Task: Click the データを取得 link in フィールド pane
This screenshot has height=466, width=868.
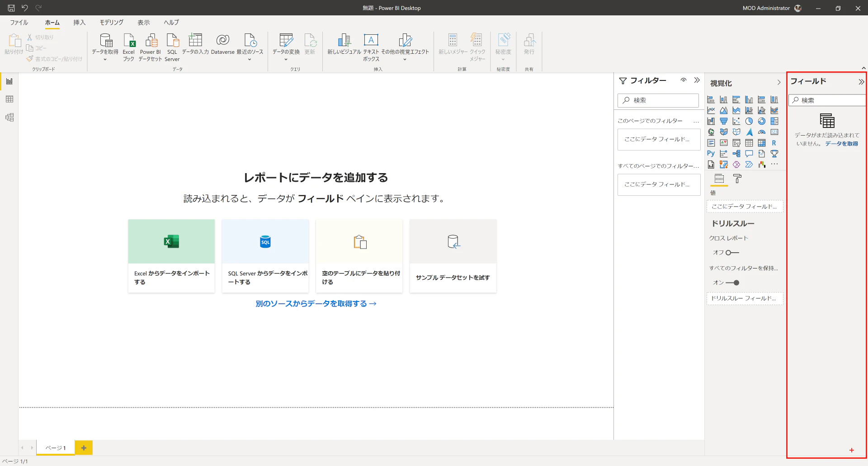Action: tap(841, 144)
